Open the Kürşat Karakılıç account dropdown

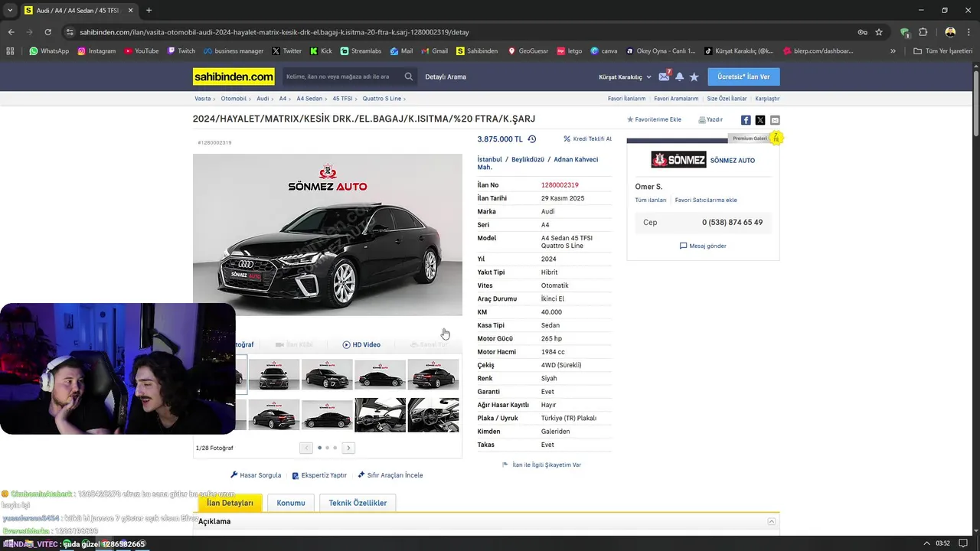(625, 77)
